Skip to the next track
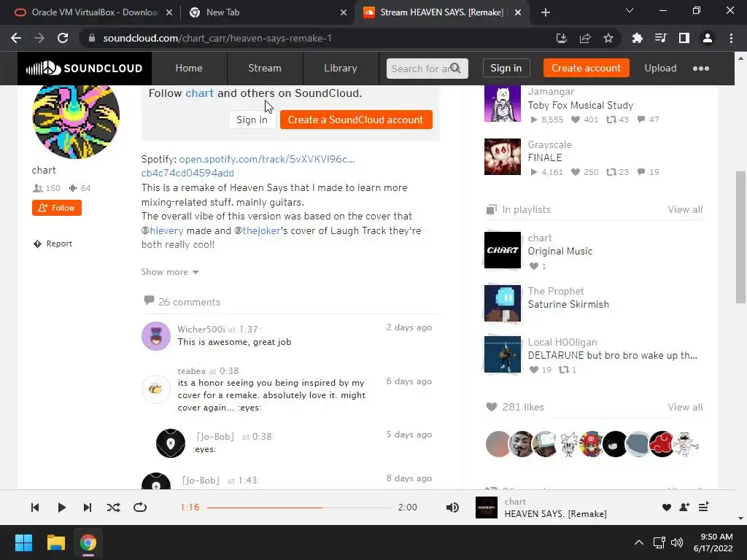 coord(88,507)
